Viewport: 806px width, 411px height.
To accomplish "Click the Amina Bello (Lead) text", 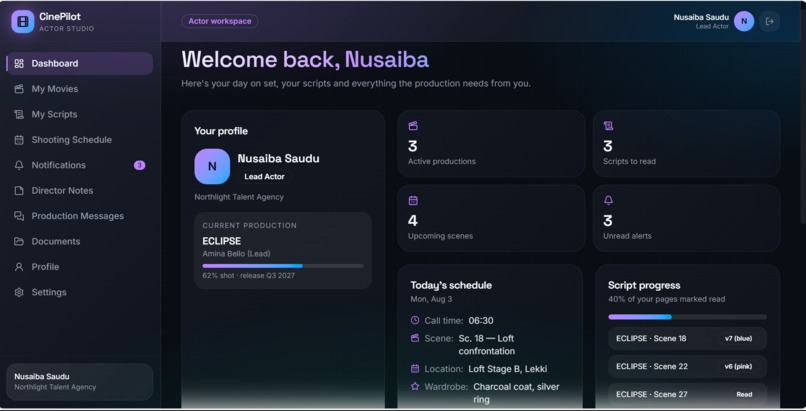I will tap(236, 254).
